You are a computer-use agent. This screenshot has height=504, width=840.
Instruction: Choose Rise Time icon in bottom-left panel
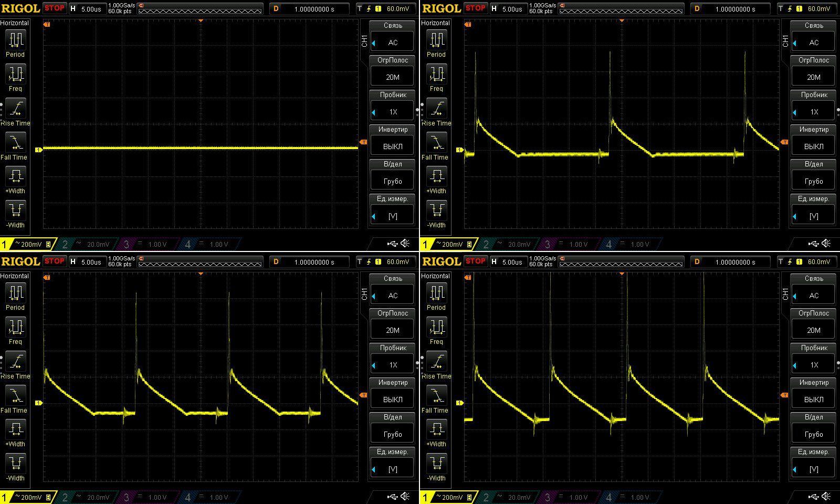click(15, 361)
